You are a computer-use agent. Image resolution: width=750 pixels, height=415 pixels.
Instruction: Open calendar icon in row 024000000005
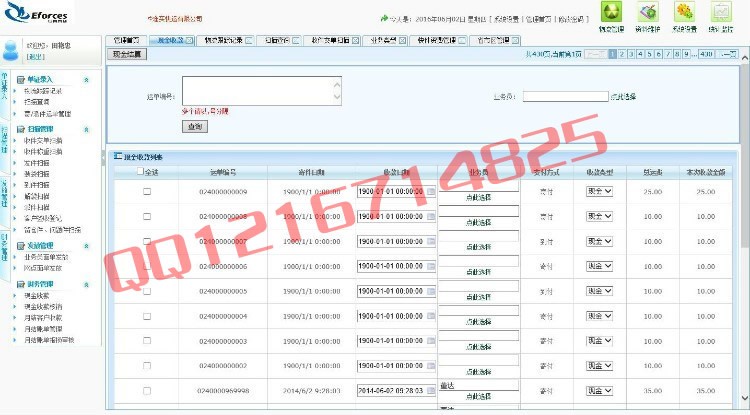(430, 291)
